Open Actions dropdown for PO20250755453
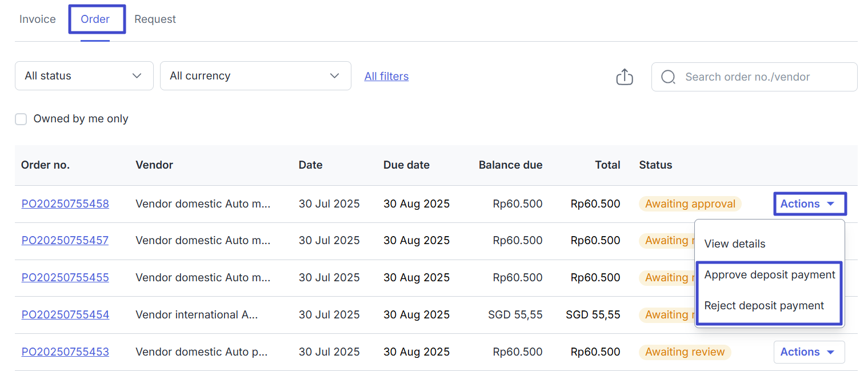This screenshot has height=371, width=868. pos(809,352)
